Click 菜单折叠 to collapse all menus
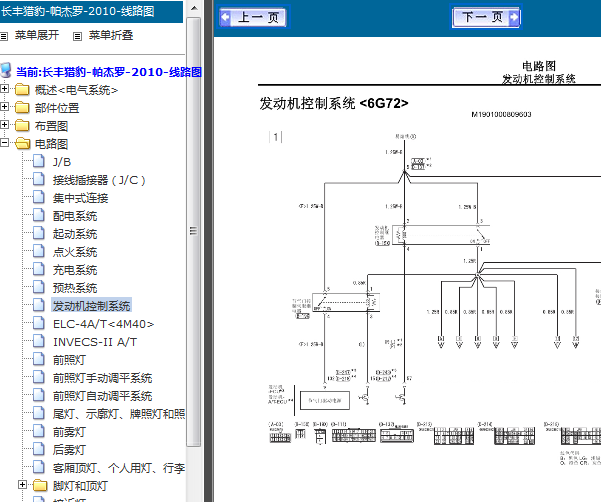The image size is (601, 502). (111, 35)
